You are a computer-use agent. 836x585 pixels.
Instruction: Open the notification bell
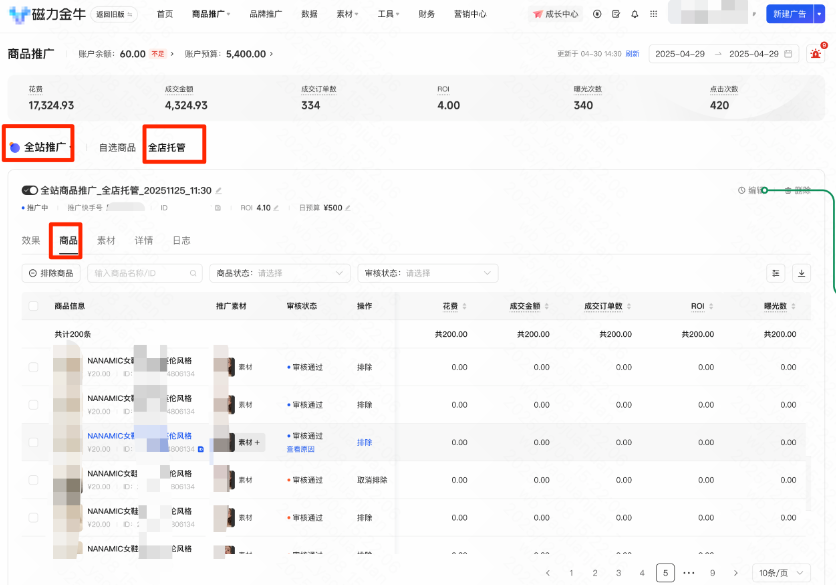click(634, 14)
